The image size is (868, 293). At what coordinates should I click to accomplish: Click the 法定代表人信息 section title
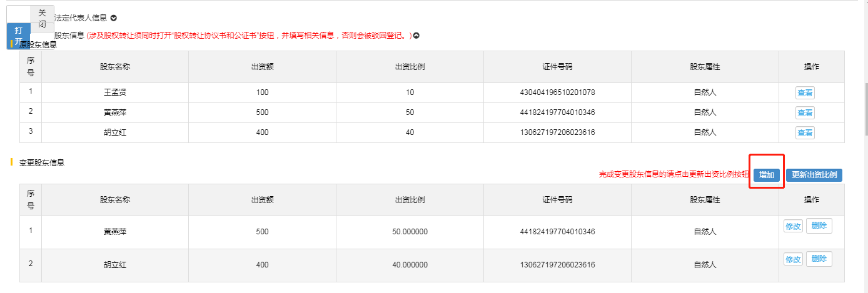coord(80,18)
